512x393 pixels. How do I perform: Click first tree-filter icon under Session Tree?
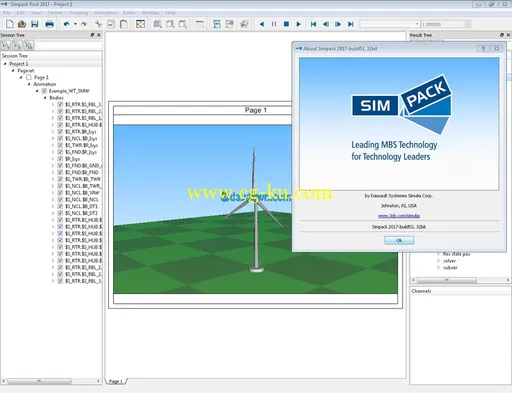pos(6,45)
